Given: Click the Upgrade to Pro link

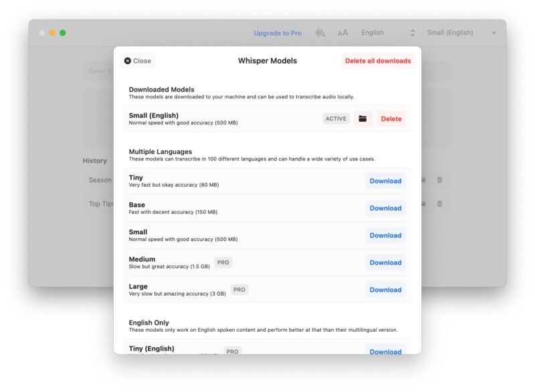Looking at the screenshot, I should [276, 32].
